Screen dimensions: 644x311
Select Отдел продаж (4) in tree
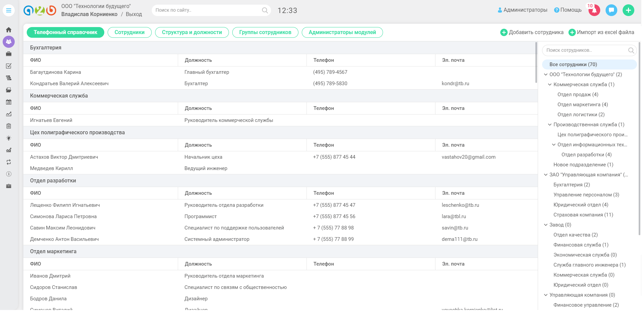point(578,95)
